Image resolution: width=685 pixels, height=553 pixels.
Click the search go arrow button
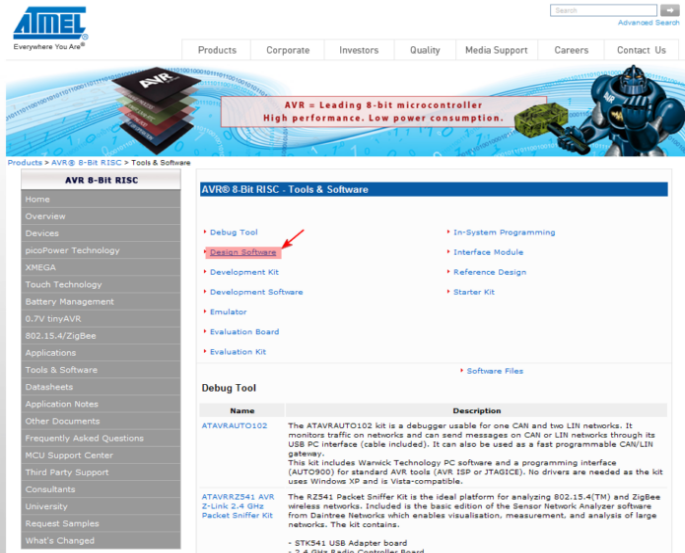[669, 10]
